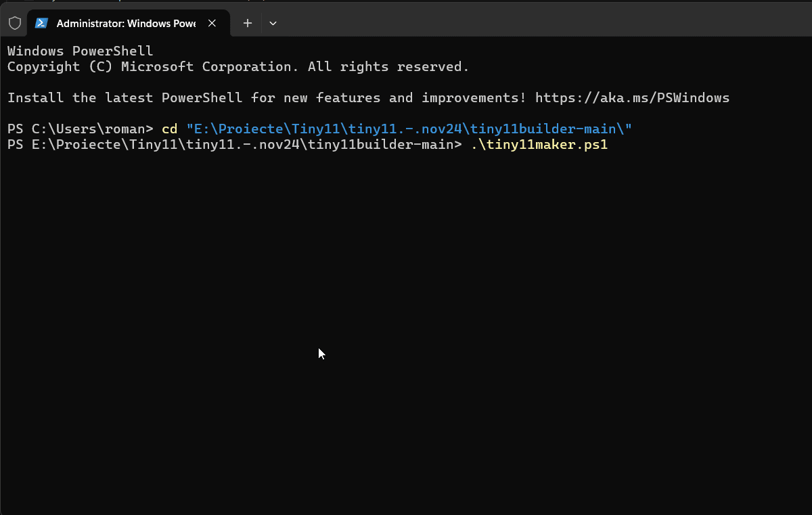Click the 'Windows PowerShell' header line
The height and width of the screenshot is (515, 812).
coord(81,51)
